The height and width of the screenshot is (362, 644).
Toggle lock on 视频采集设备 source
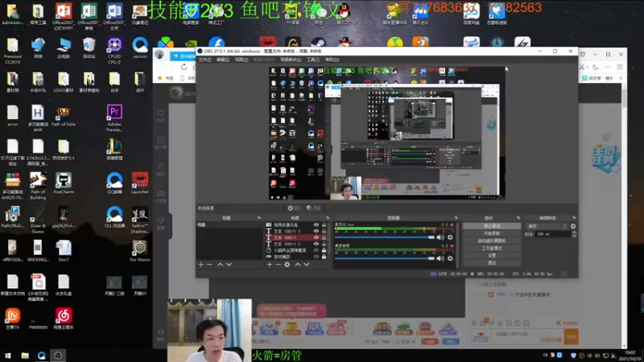point(324,225)
